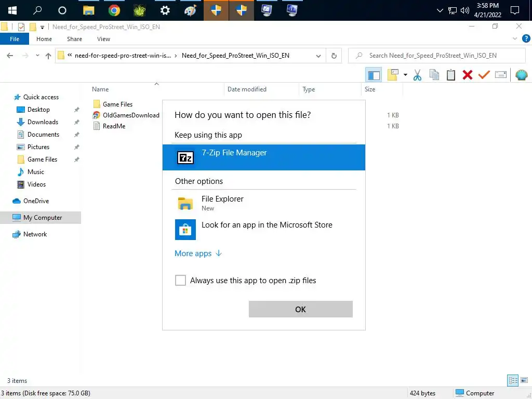Click the address breadcrumb overflow chevron
Image resolution: width=532 pixels, height=399 pixels.
70,55
